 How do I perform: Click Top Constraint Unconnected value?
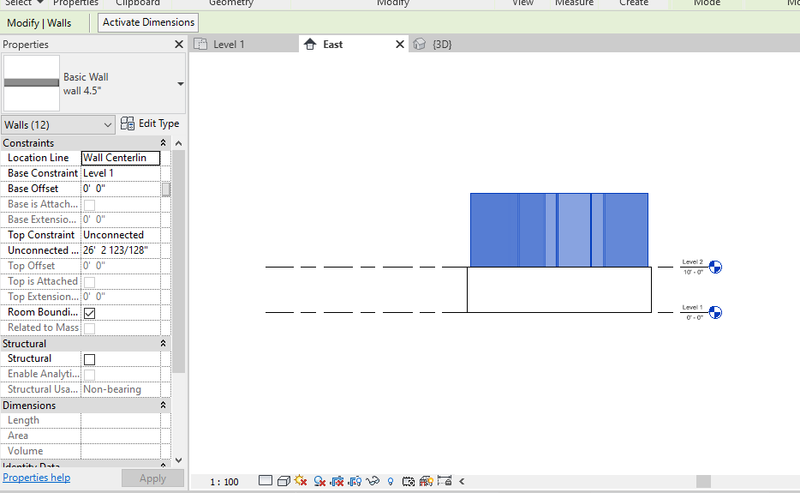point(120,235)
